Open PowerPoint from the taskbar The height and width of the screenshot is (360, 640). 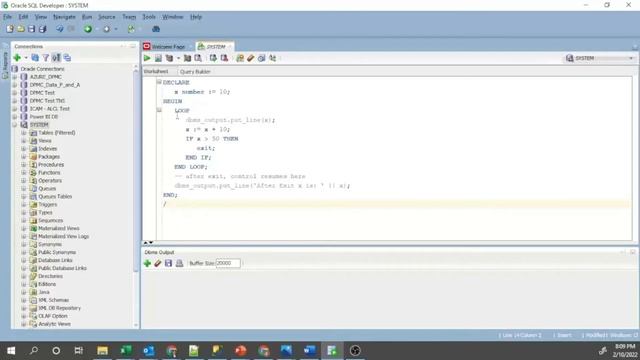point(240,351)
